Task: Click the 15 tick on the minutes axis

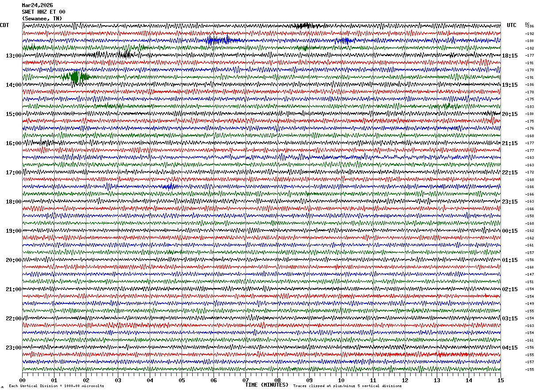Action: 500,380
